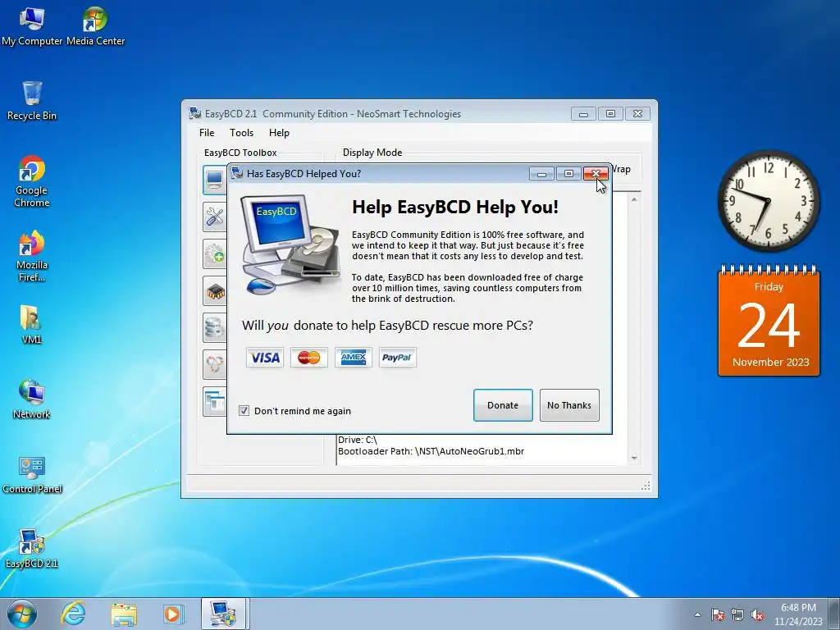Select the VISA payment icon
Screen dimensions: 840x630
[265, 358]
